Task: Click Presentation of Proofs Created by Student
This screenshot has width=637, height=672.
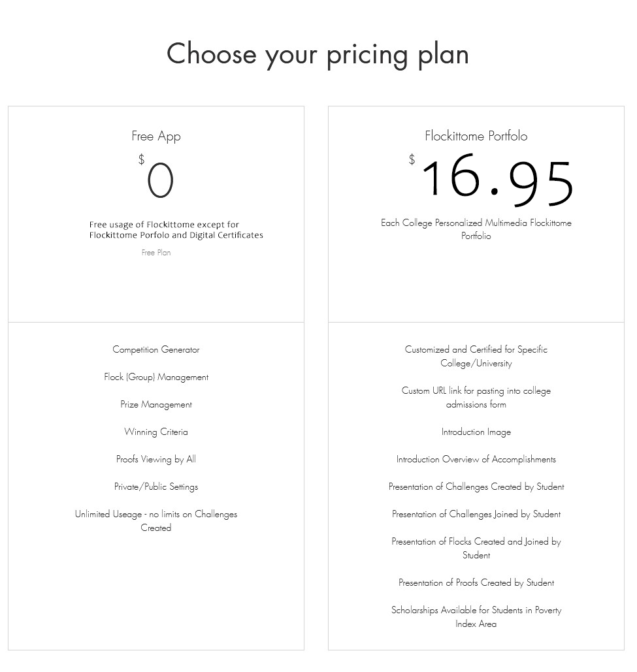Action: (x=476, y=583)
